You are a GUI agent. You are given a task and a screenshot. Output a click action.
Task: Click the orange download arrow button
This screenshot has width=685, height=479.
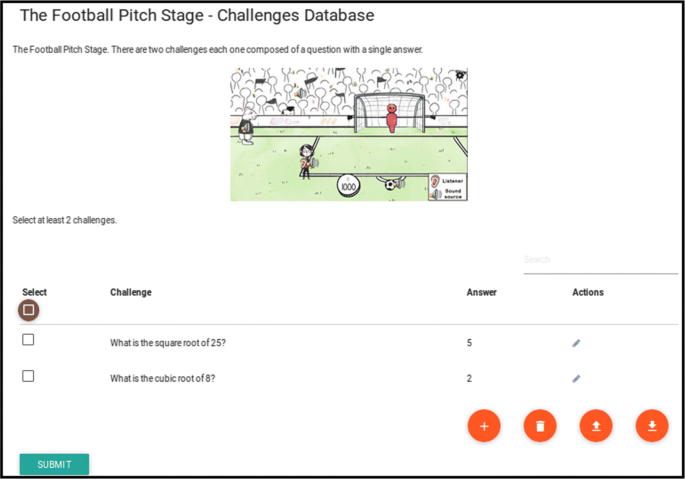coord(652,426)
